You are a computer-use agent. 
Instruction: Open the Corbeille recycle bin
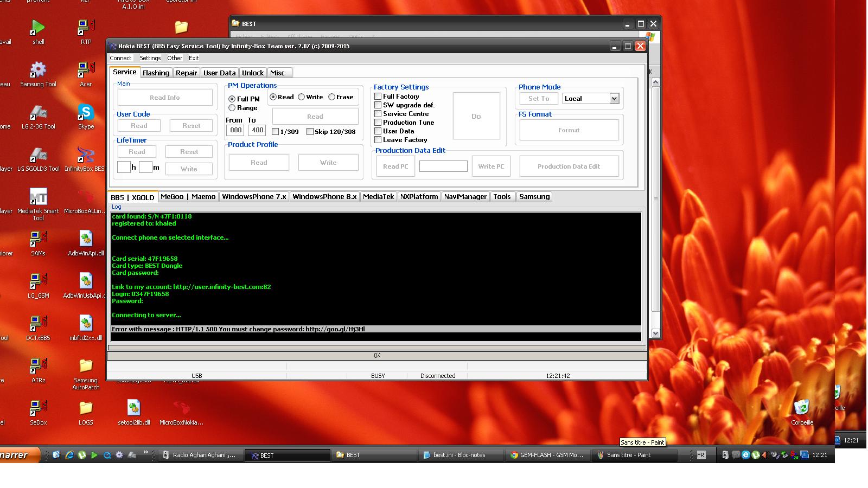pos(802,412)
